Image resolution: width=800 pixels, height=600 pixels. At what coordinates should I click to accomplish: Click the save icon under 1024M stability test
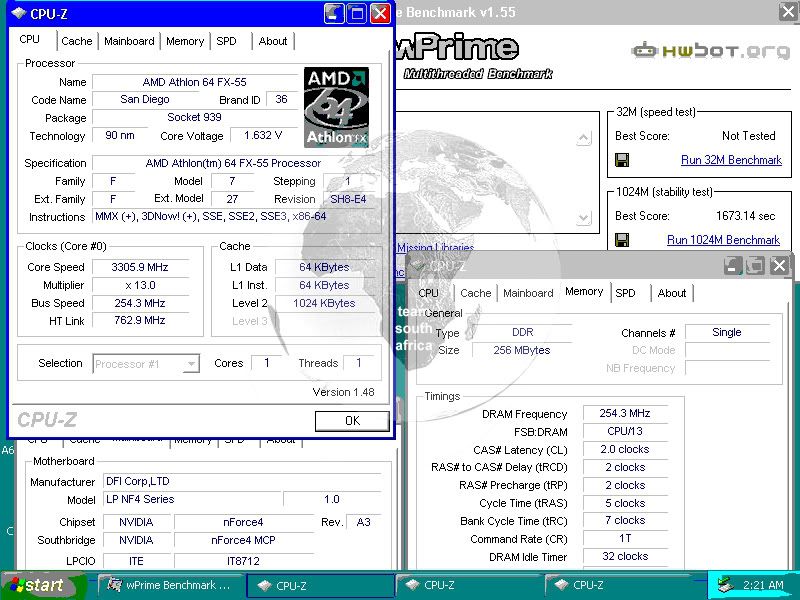coord(622,240)
